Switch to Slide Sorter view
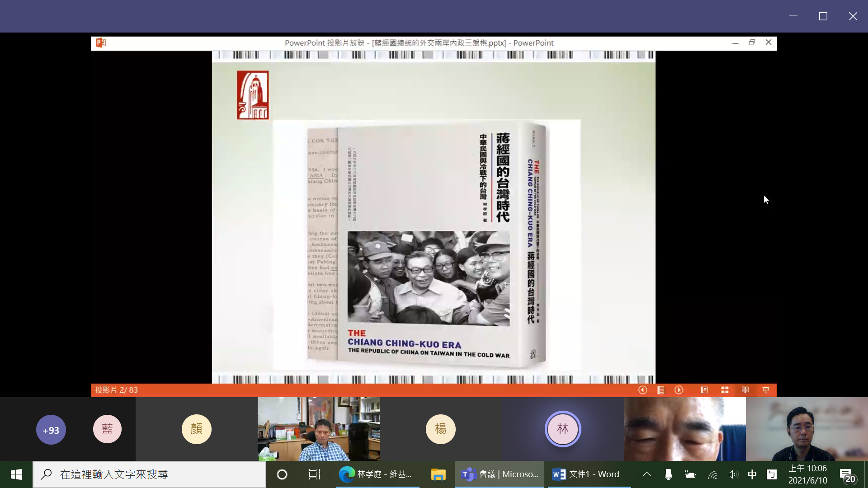Screen dimensions: 868x488 pyautogui.click(x=725, y=390)
